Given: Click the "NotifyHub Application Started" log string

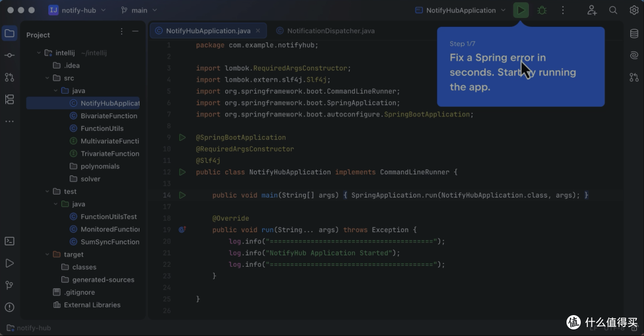Looking at the screenshot, I should click(329, 253).
